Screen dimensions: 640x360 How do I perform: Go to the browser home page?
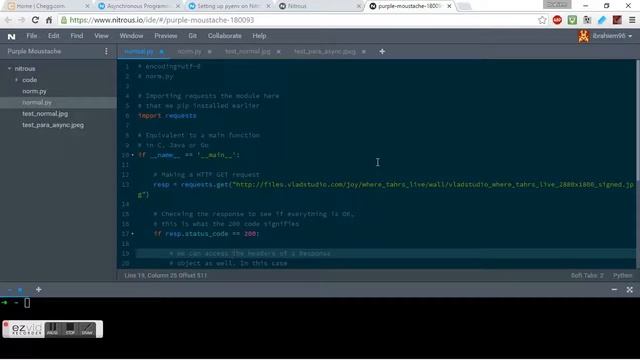point(49,20)
